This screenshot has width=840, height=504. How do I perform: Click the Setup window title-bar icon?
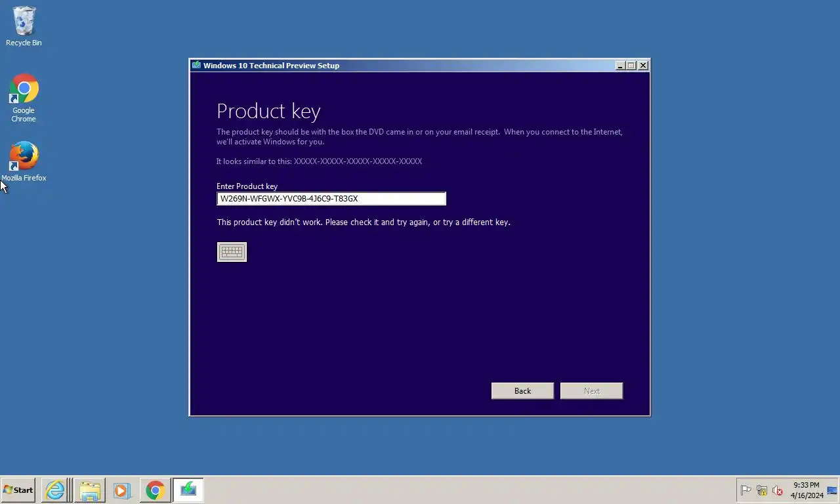point(196,65)
